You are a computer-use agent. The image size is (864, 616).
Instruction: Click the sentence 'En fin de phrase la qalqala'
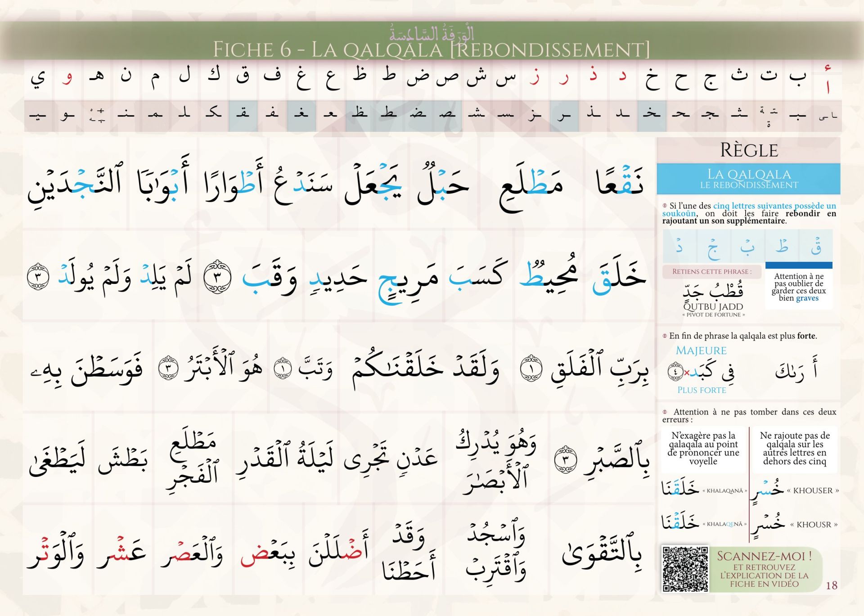[x=742, y=336]
